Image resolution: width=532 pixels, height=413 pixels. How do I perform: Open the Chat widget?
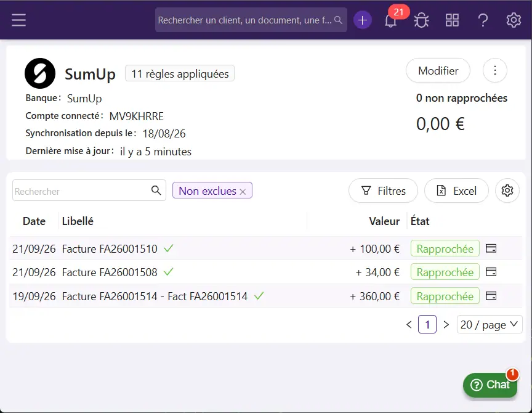490,385
